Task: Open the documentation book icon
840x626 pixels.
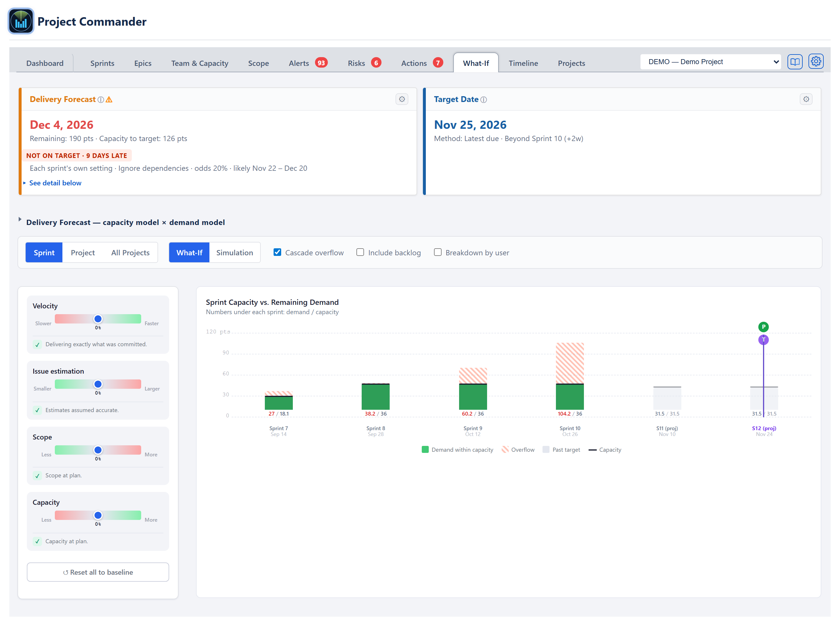Action: point(794,62)
